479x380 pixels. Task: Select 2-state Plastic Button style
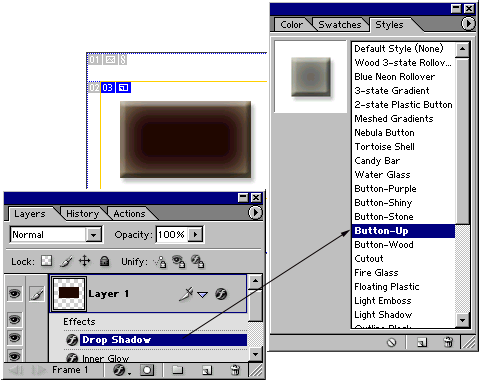[403, 105]
